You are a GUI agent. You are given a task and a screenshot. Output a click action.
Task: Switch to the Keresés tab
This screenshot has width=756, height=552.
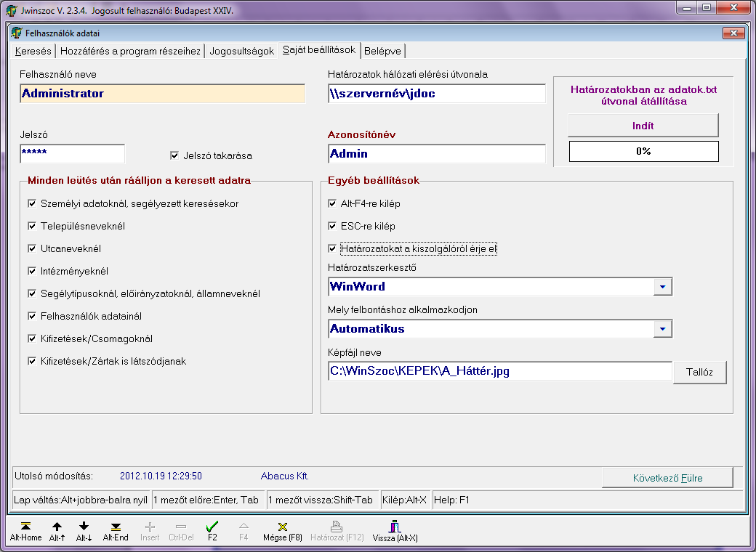point(33,51)
